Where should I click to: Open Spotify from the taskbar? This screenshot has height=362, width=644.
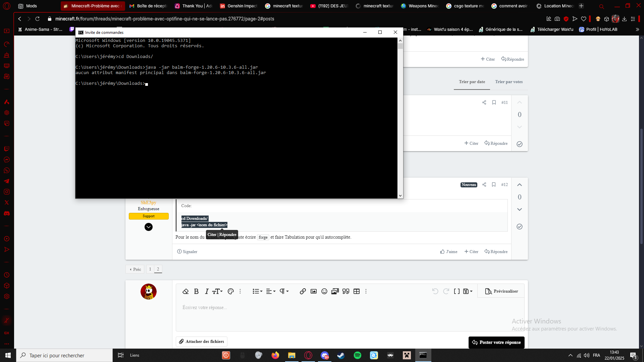358,355
